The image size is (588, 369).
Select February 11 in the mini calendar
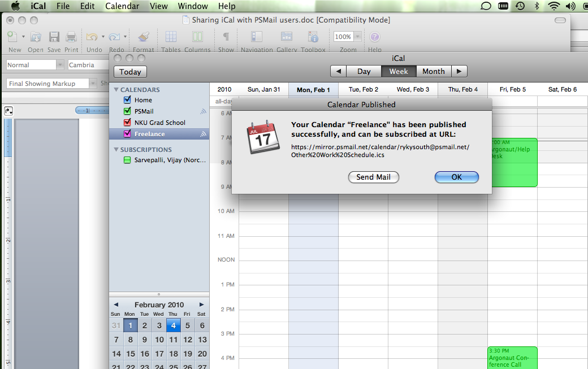point(173,340)
